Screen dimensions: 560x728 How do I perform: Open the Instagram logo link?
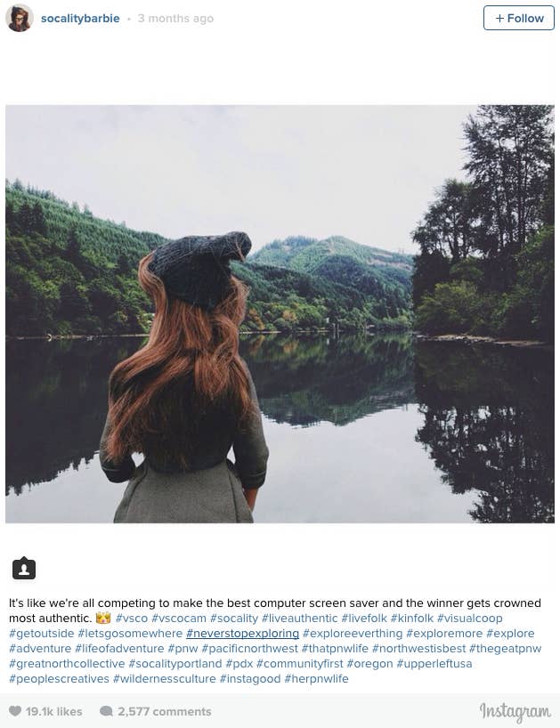515,711
